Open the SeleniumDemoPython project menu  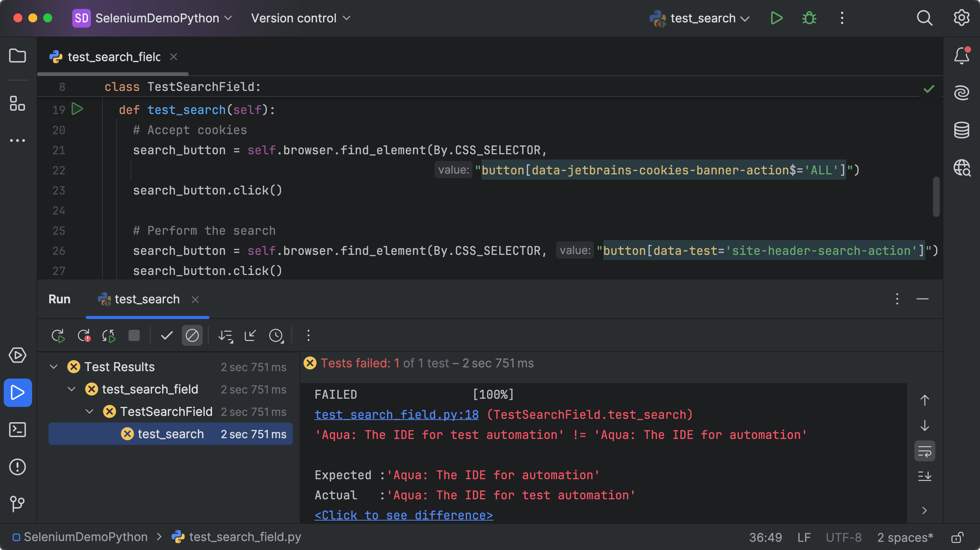[152, 18]
